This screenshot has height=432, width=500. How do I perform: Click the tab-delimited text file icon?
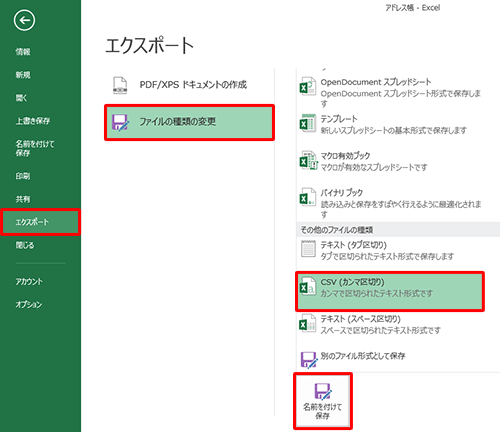click(x=308, y=249)
